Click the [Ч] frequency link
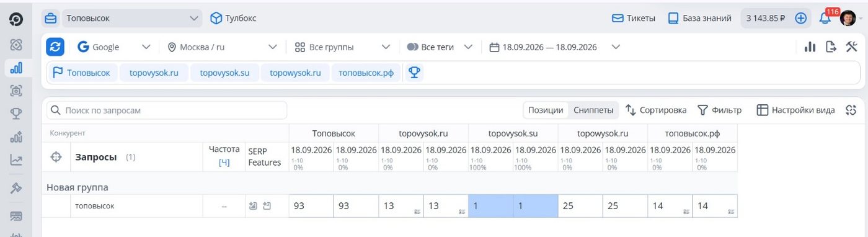Screen dimensions: 868x237 [x=224, y=163]
